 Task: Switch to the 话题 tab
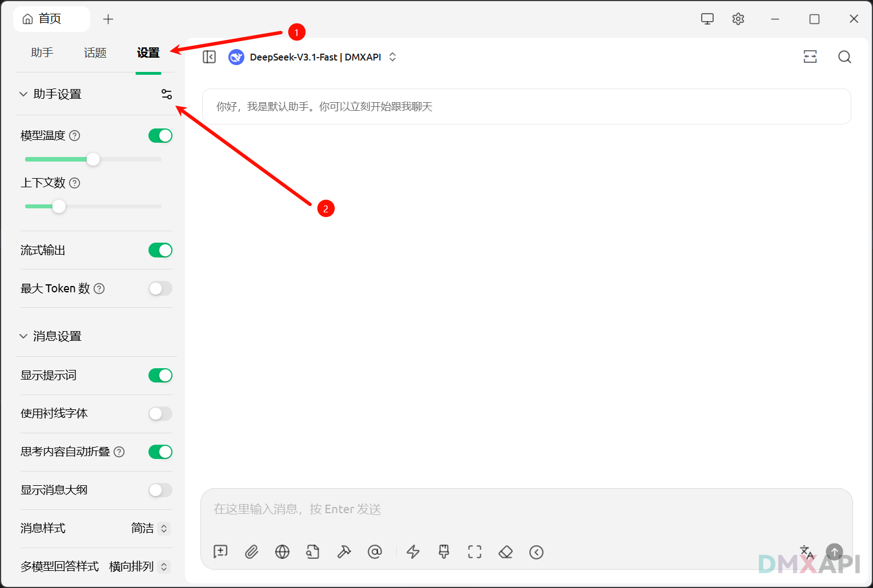tap(95, 53)
